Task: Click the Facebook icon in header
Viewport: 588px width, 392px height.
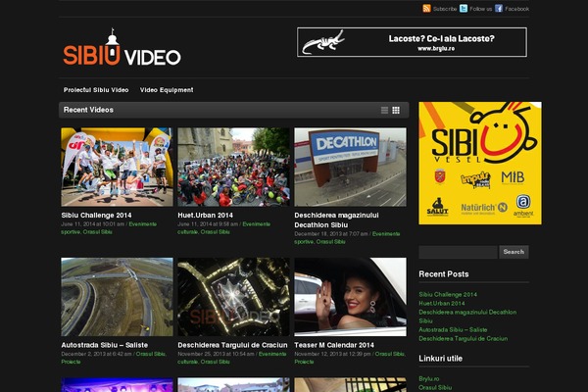Action: (x=499, y=8)
